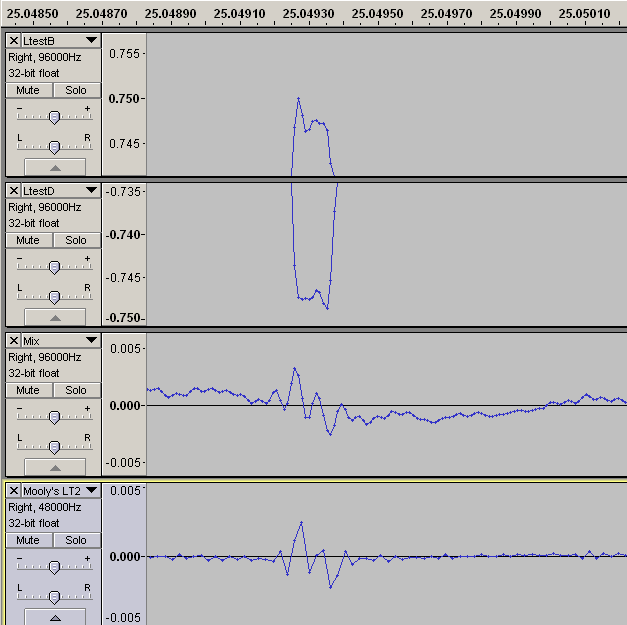
Task: Click the Mooly's LT2 gain slider handle
Action: [54, 567]
